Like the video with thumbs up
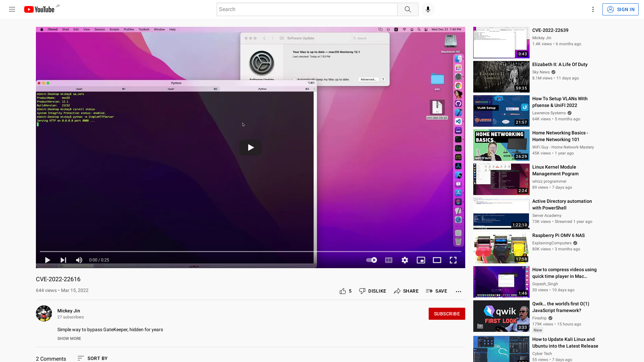Image resolution: width=644 pixels, height=362 pixels. coord(345,291)
